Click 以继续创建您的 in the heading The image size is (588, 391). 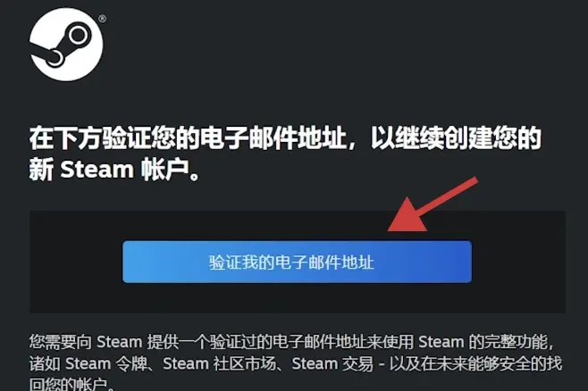(x=456, y=138)
